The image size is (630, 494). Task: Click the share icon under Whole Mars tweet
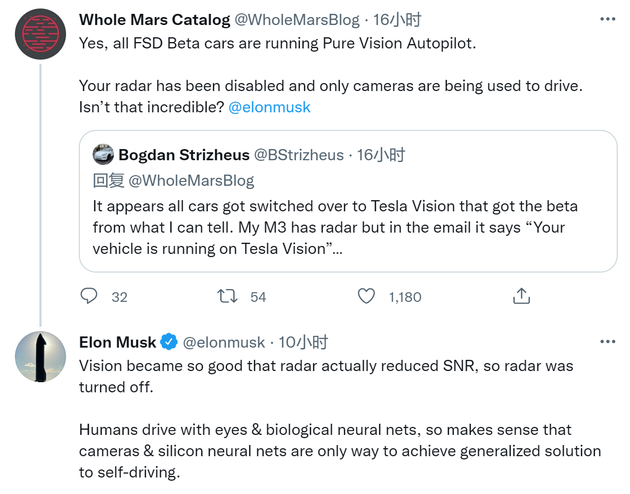click(x=521, y=297)
